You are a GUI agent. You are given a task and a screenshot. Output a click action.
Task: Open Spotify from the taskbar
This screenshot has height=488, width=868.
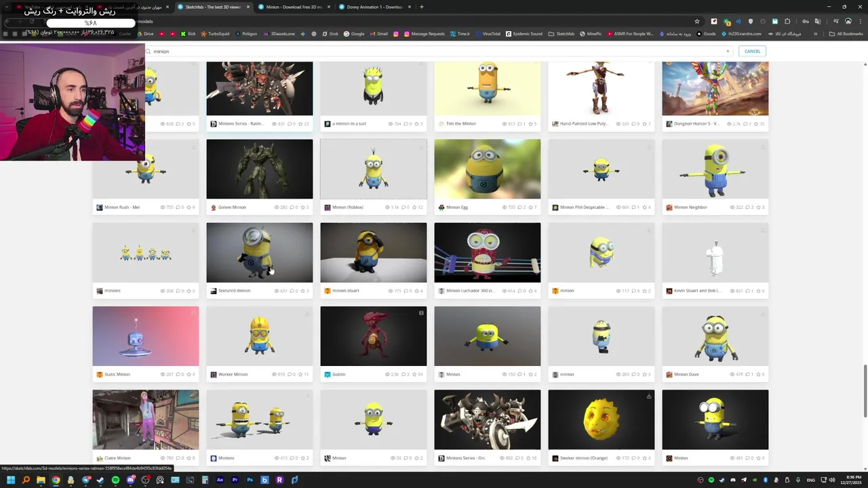click(x=115, y=480)
